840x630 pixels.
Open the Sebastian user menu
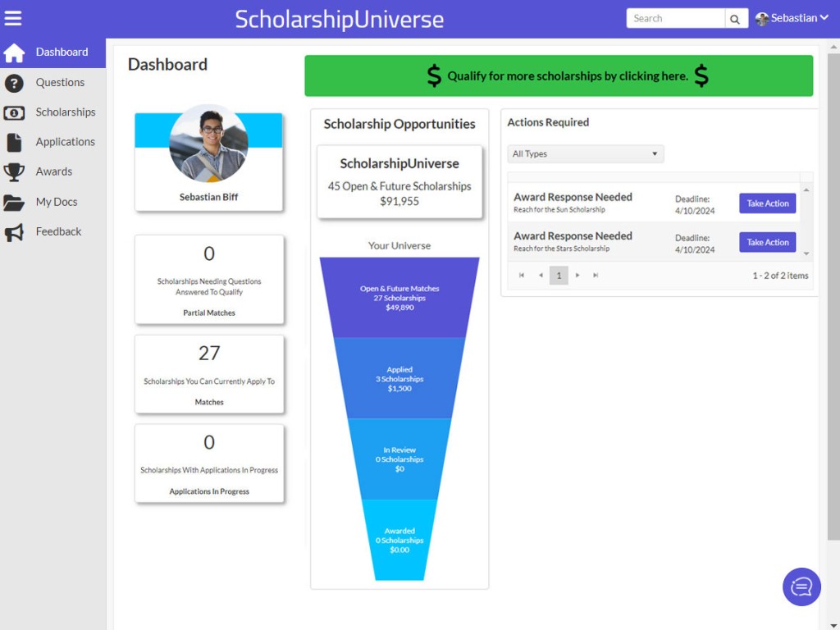(x=792, y=18)
